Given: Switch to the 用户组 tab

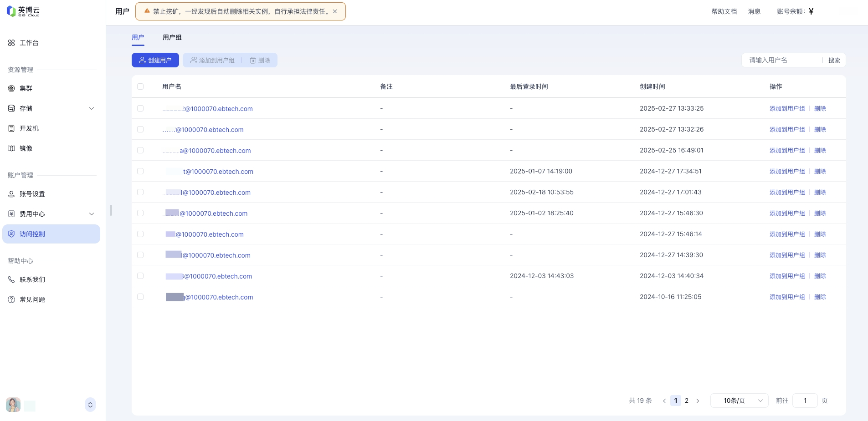Looking at the screenshot, I should 172,37.
